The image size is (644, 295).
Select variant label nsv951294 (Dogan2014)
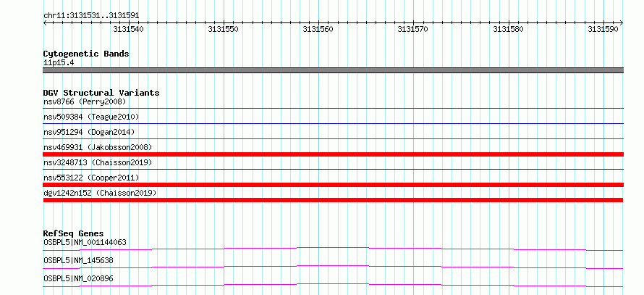(89, 132)
